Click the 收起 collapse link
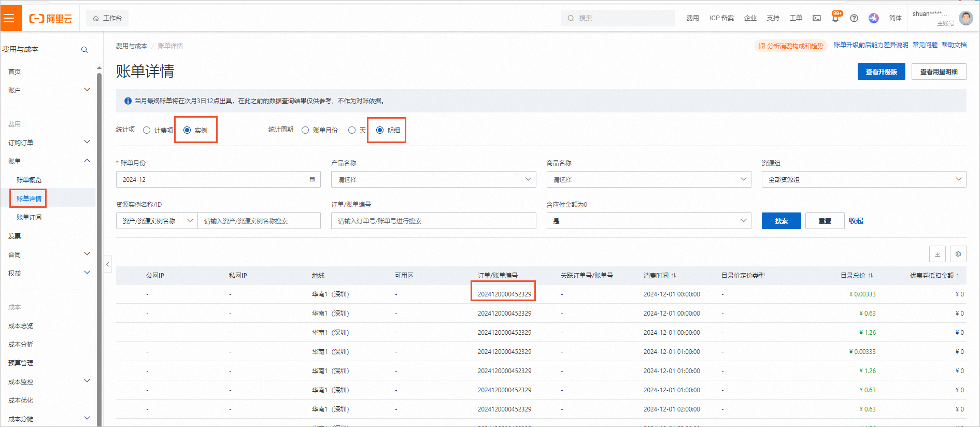The height and width of the screenshot is (427, 980). point(856,221)
